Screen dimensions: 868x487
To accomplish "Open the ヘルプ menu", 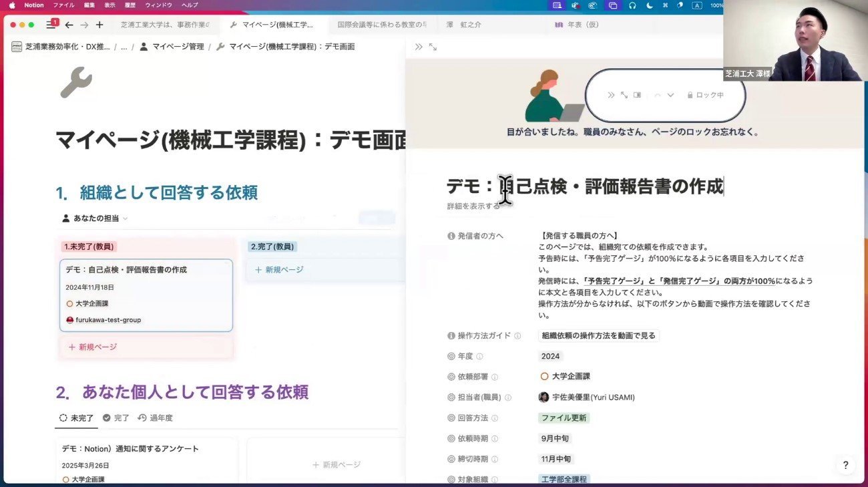I will [x=190, y=5].
